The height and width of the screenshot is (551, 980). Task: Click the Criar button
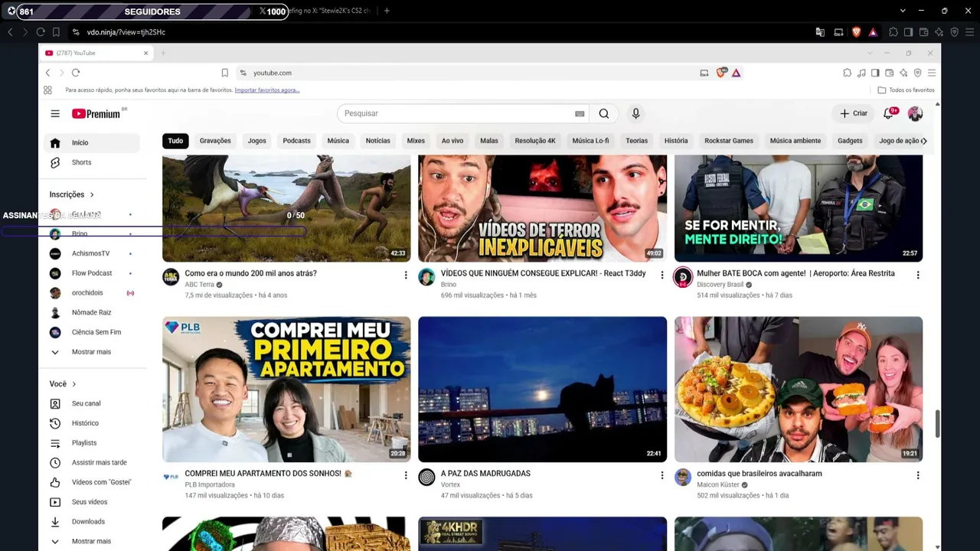[854, 113]
